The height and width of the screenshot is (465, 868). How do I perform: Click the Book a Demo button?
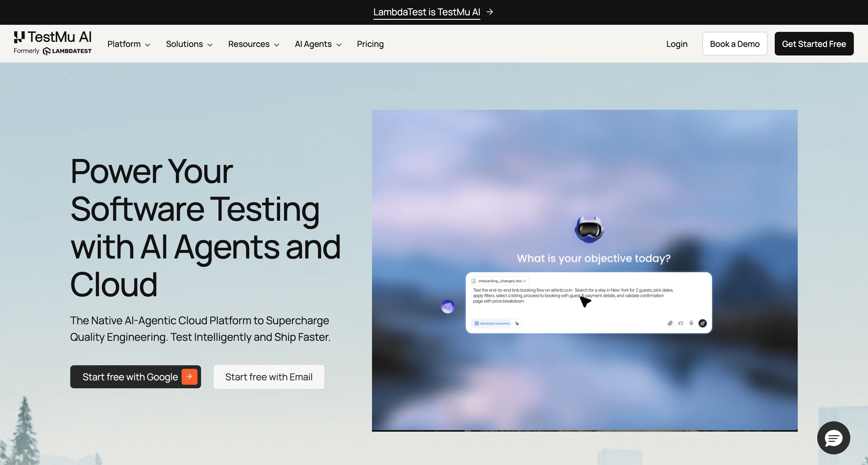click(x=735, y=44)
